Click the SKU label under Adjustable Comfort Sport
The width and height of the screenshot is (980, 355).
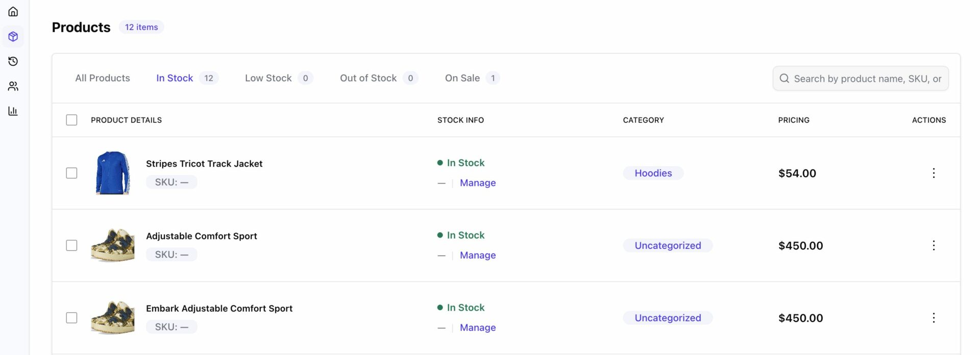point(171,254)
